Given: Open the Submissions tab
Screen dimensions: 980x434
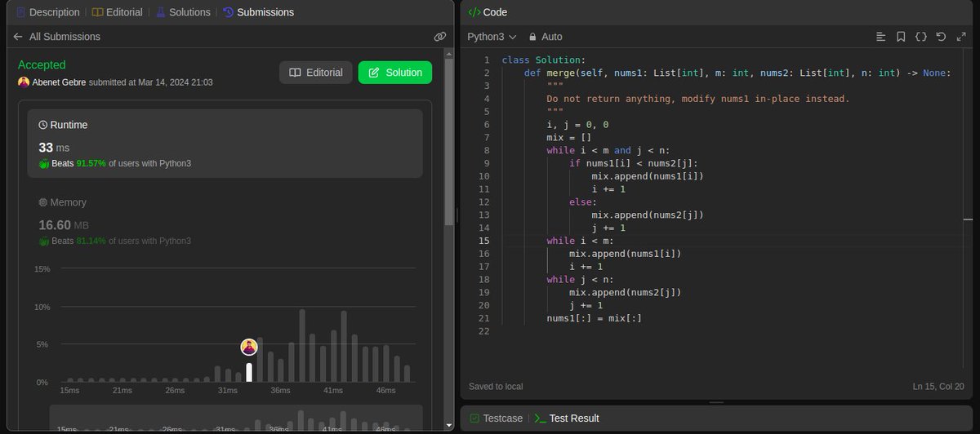Looking at the screenshot, I should [258, 12].
